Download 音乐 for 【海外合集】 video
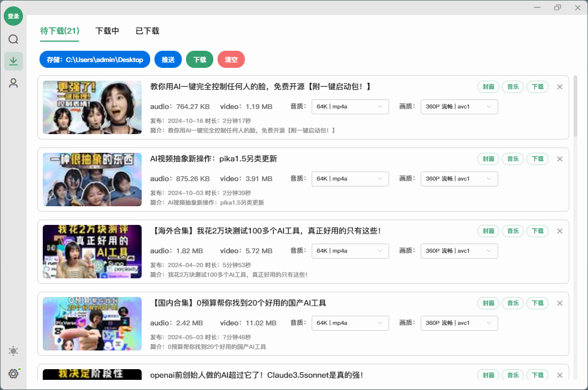 tap(513, 231)
